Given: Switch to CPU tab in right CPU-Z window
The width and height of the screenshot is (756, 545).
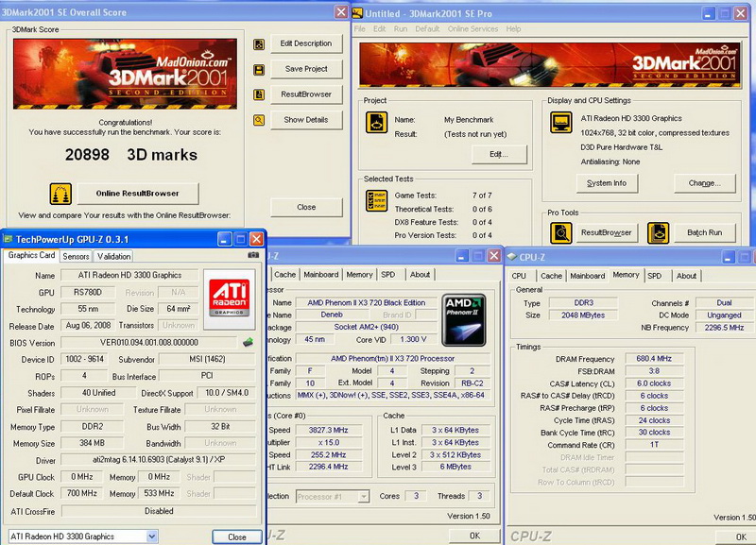Looking at the screenshot, I should coord(519,276).
